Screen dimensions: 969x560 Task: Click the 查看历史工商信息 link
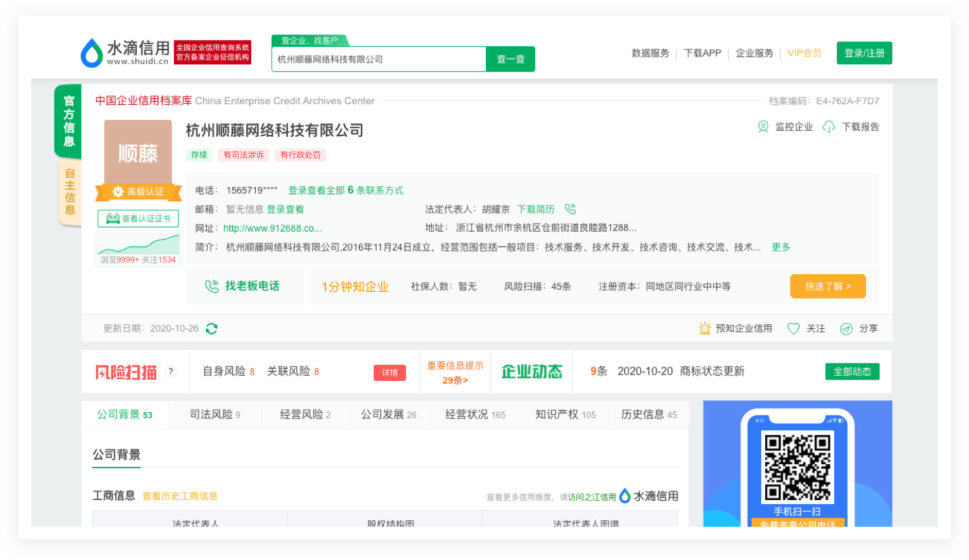point(180,496)
